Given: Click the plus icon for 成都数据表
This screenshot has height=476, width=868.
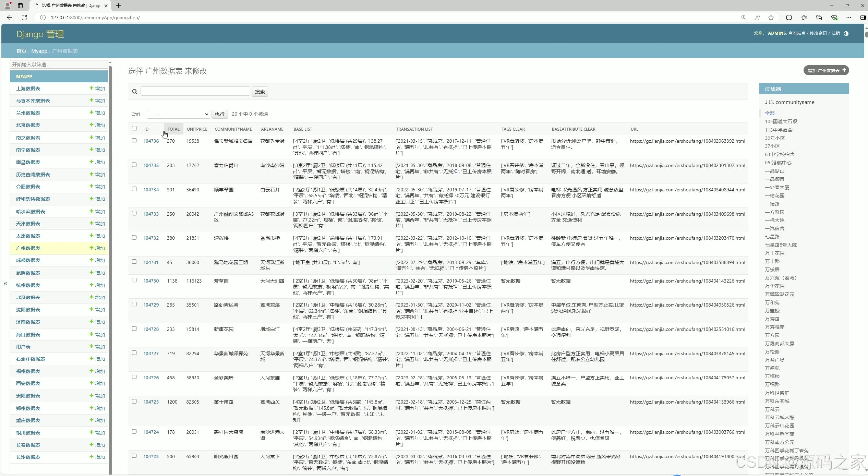Looking at the screenshot, I should (91, 260).
